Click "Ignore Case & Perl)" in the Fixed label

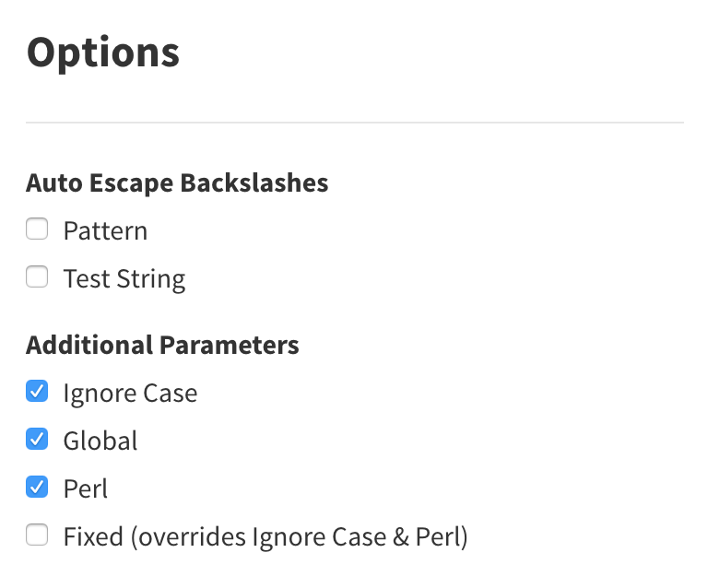pos(360,536)
